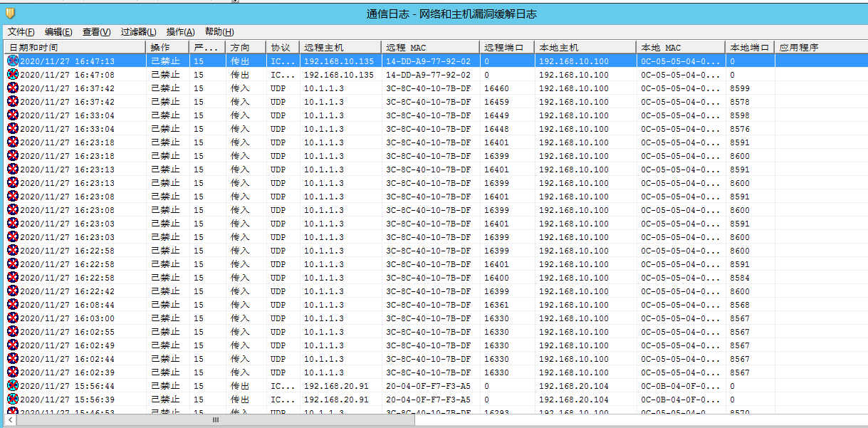Click the 本地 MAC column header
868x428 pixels.
coord(681,48)
